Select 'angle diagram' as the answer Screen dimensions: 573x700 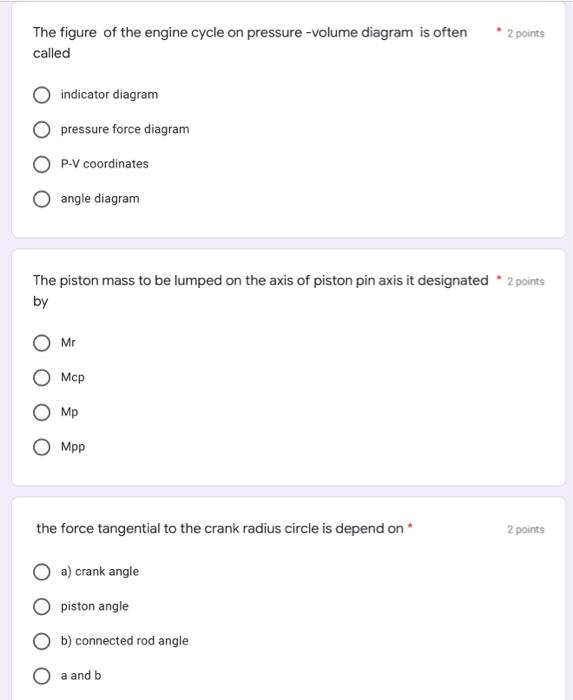42,199
